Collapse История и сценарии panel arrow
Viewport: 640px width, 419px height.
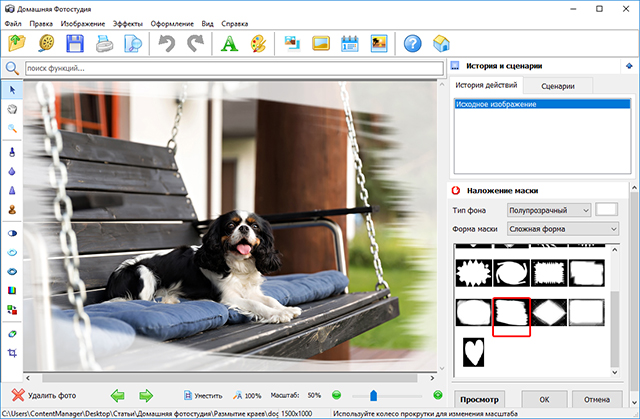point(629,66)
